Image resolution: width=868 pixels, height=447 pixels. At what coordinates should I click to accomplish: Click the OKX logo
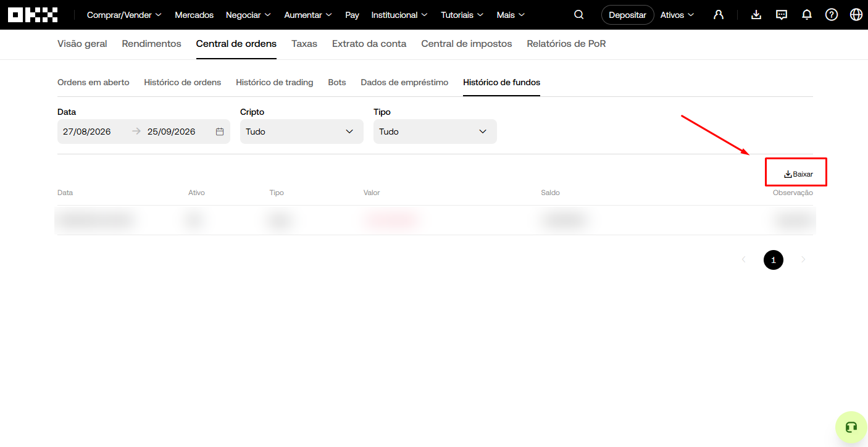[x=33, y=15]
